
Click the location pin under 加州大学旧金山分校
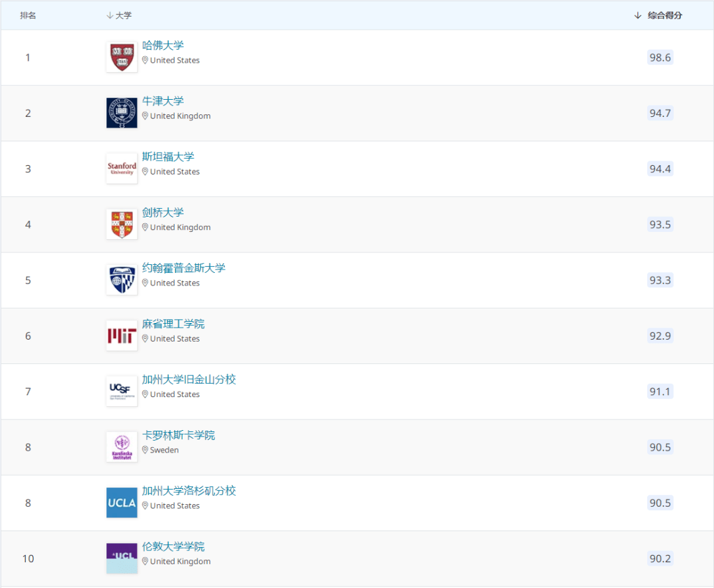[145, 394]
